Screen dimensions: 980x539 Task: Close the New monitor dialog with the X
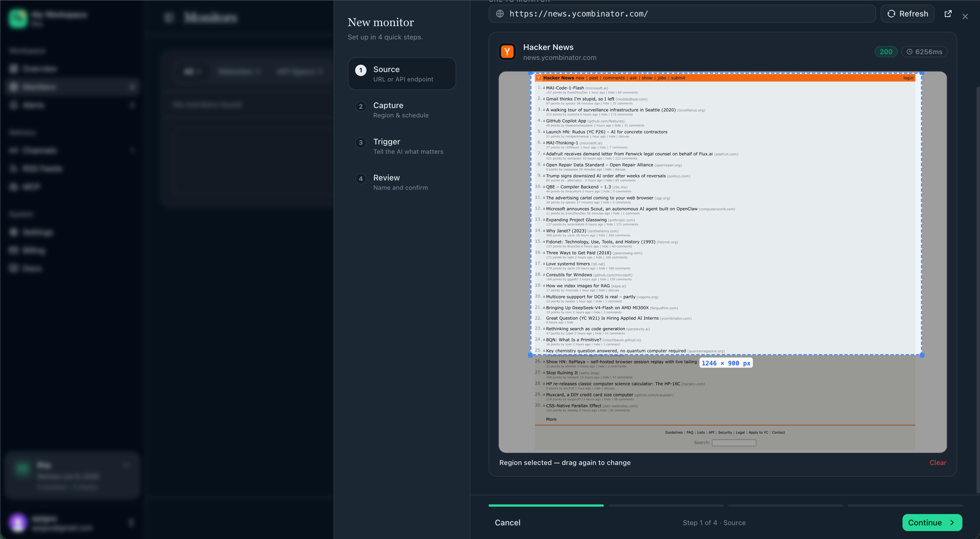[x=965, y=16]
